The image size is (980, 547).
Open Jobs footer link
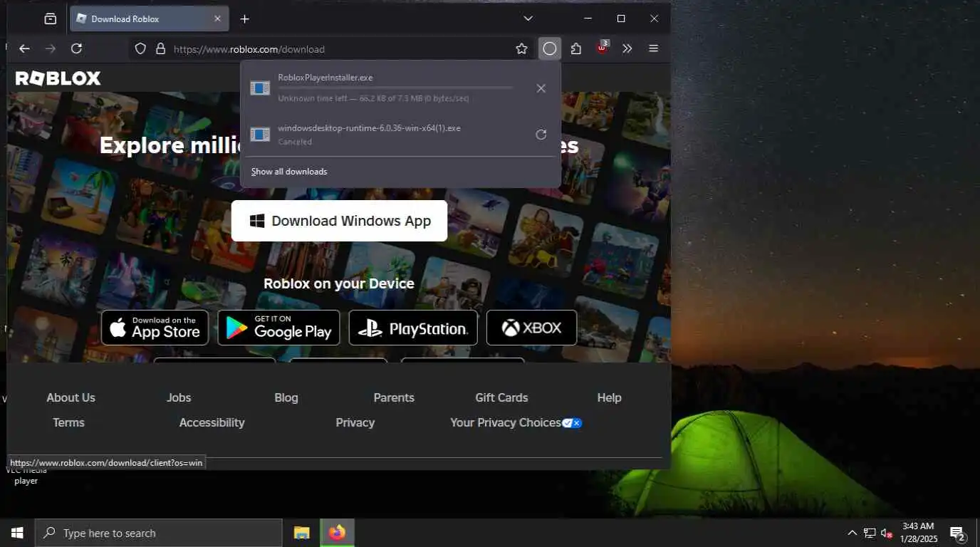tap(179, 397)
